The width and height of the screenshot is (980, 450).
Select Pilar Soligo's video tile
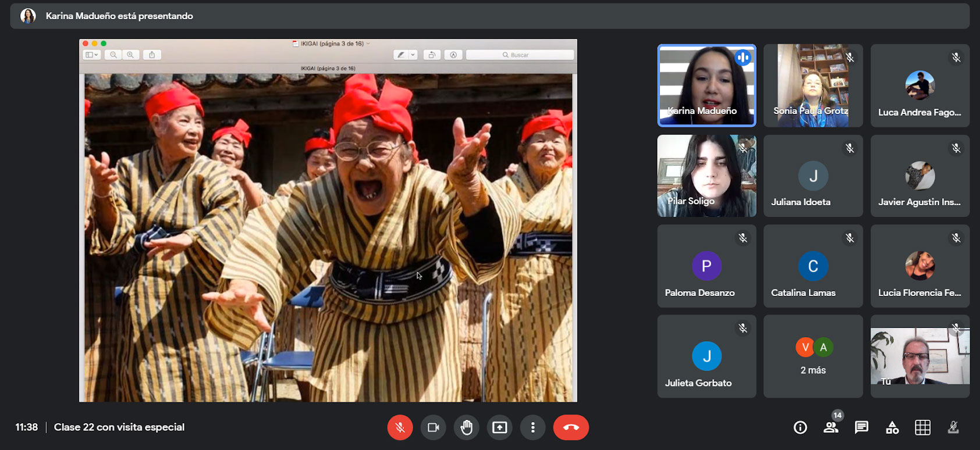(x=706, y=176)
